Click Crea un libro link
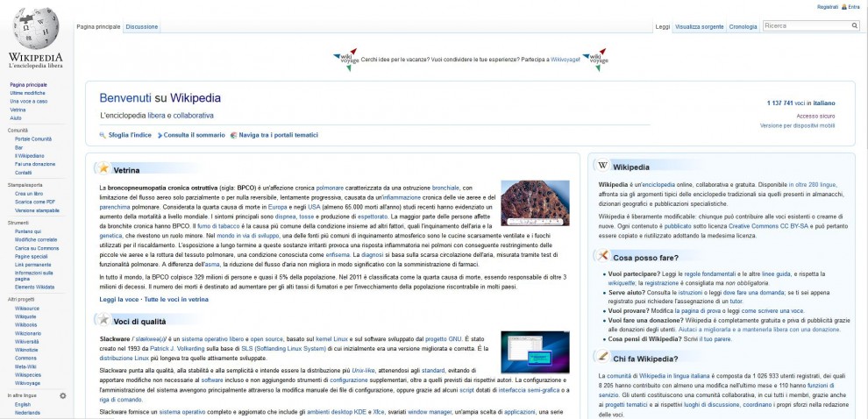The height and width of the screenshot is (419, 868). [x=29, y=194]
